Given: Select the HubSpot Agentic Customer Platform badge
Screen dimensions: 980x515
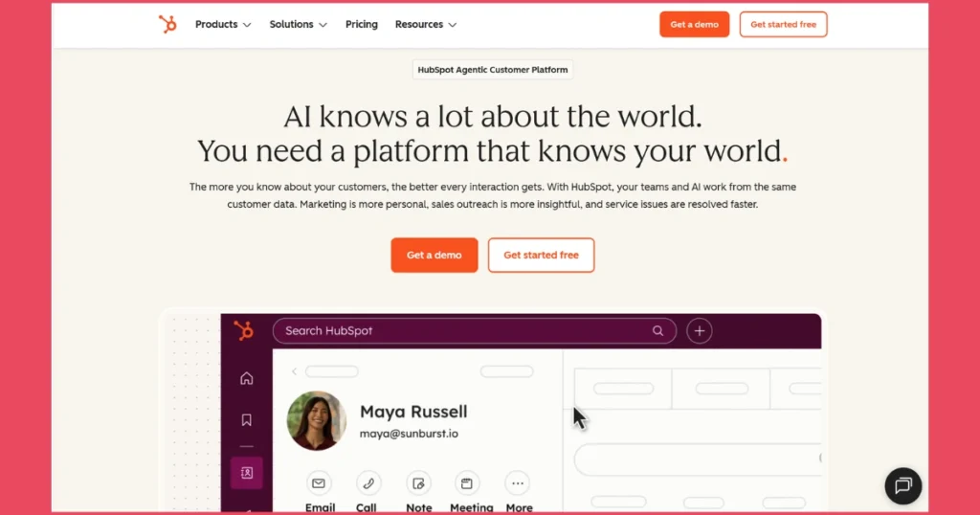Looking at the screenshot, I should tap(493, 69).
